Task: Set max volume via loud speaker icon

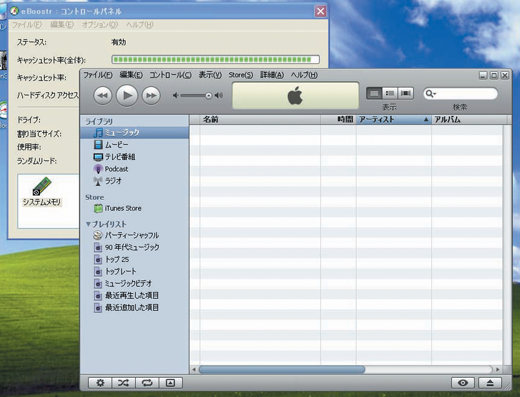Action: (219, 96)
